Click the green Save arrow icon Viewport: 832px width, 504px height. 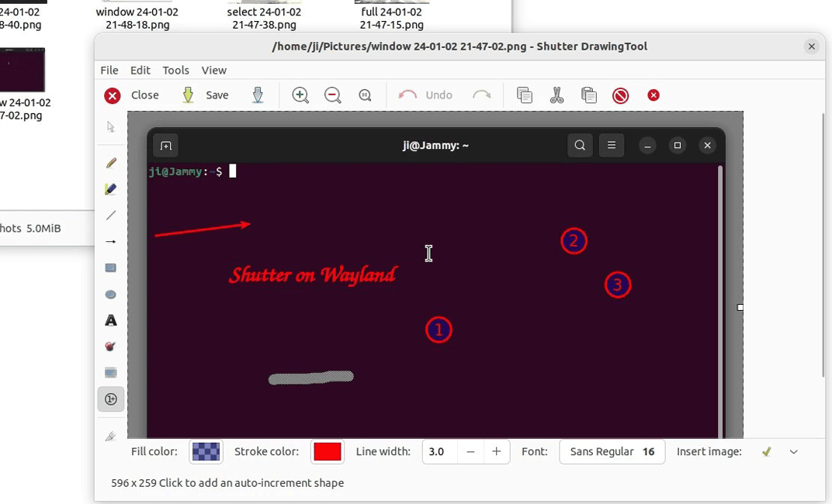tap(188, 95)
